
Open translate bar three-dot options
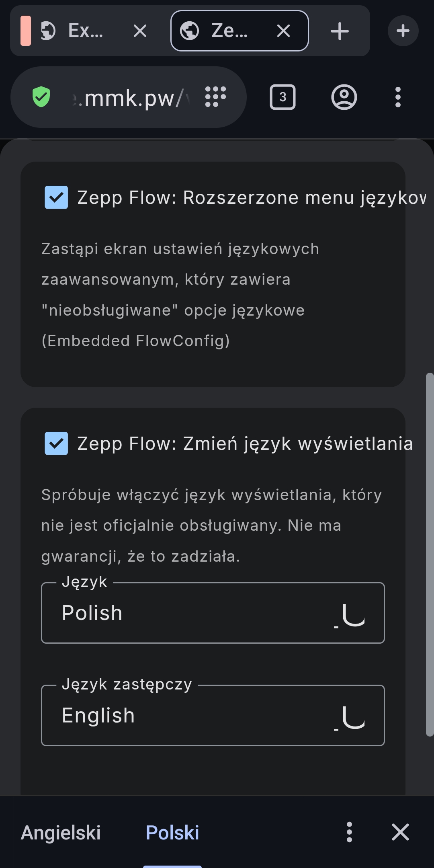point(349,832)
